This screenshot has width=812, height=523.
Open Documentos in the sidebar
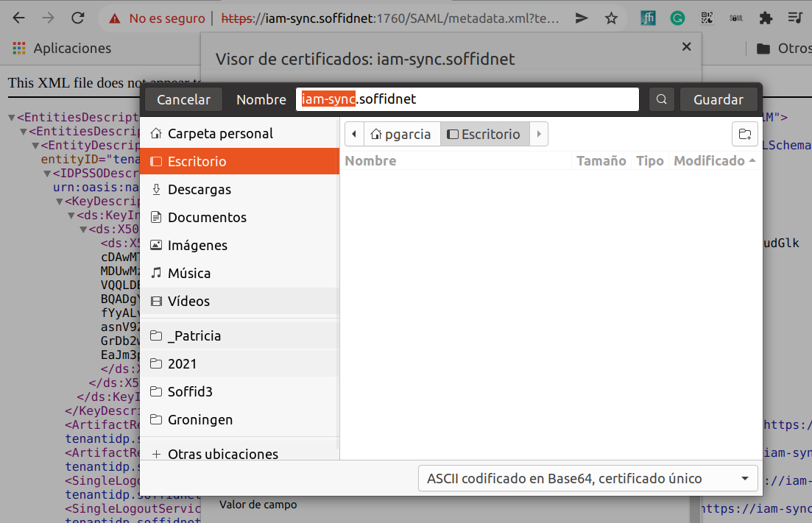point(240,217)
